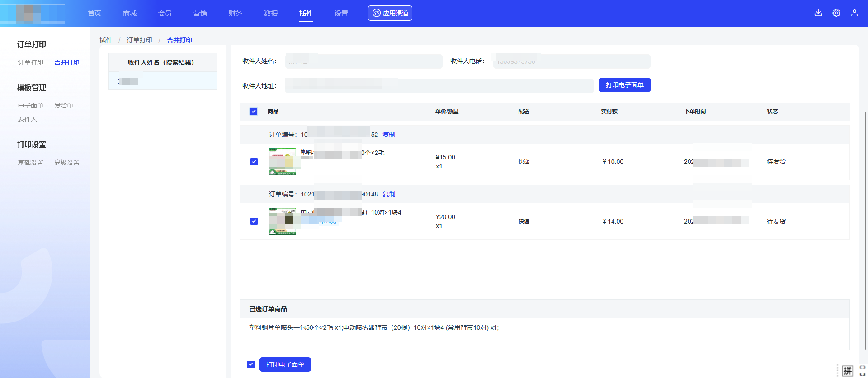Toggle the select-all checkbox in table header
The width and height of the screenshot is (868, 378).
coord(254,112)
